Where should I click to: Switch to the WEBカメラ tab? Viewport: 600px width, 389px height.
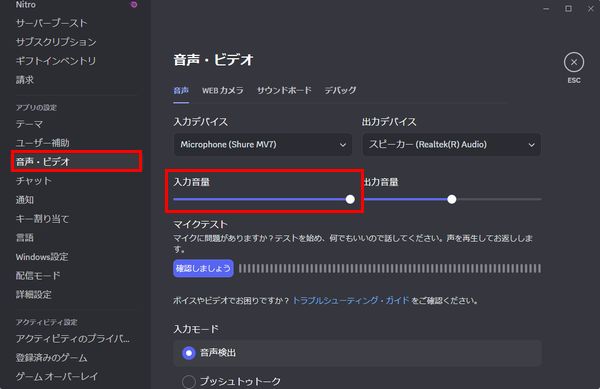[x=223, y=91]
